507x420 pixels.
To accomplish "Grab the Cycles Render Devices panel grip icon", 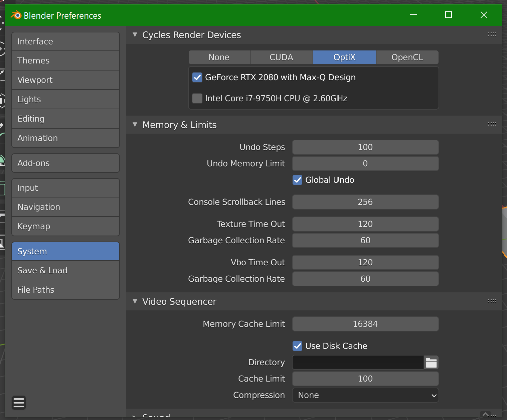I will tap(492, 34).
